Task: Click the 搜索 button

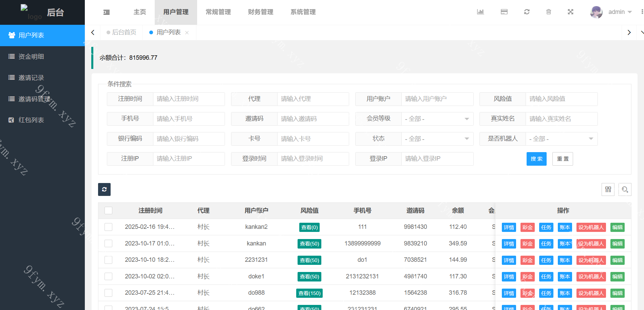Action: click(x=536, y=159)
